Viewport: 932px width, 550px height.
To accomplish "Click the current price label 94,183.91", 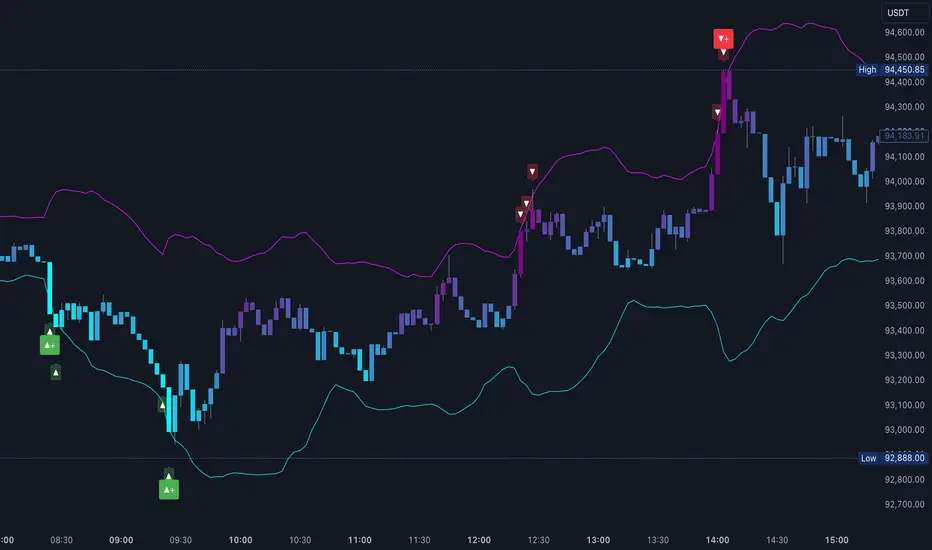I will [x=904, y=136].
